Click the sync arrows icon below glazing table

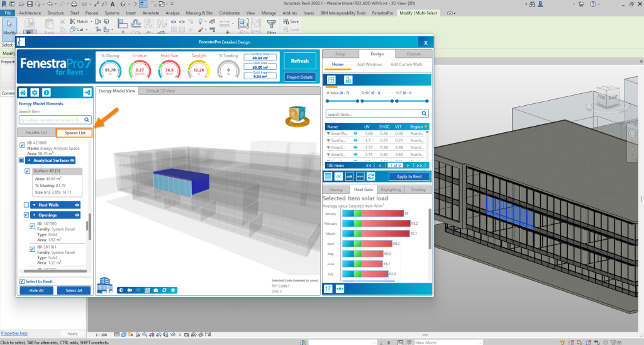click(370, 176)
